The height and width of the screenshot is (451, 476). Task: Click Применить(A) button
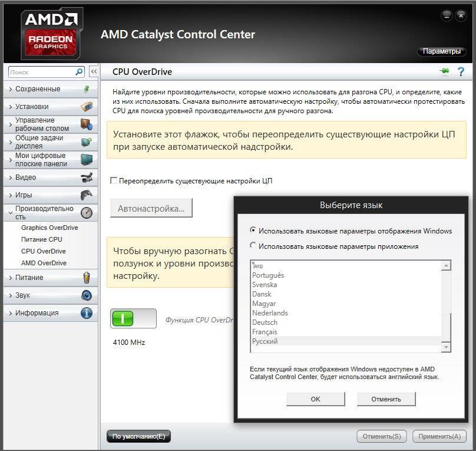(x=439, y=436)
